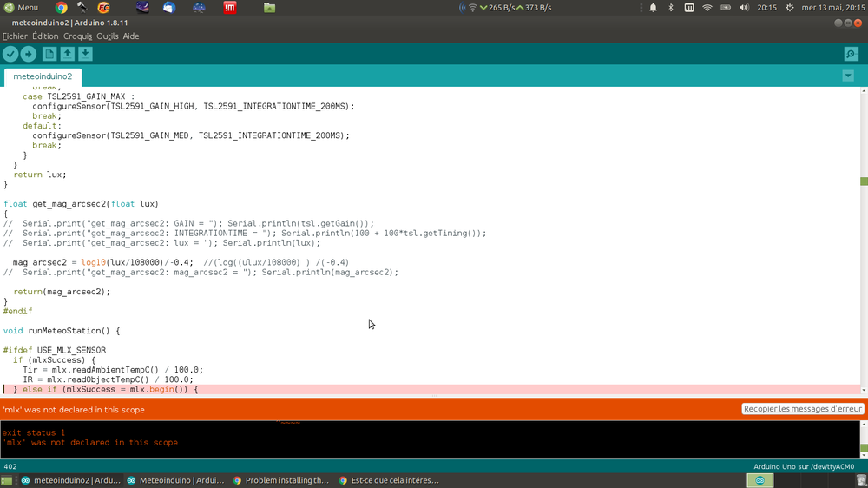Click the show desktop icon in bottom panel

tap(7, 480)
